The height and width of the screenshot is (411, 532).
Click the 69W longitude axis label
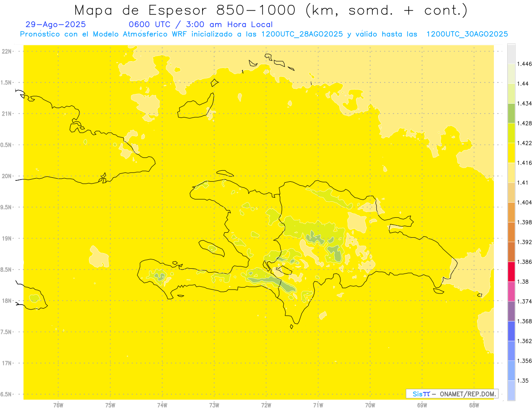422,405
